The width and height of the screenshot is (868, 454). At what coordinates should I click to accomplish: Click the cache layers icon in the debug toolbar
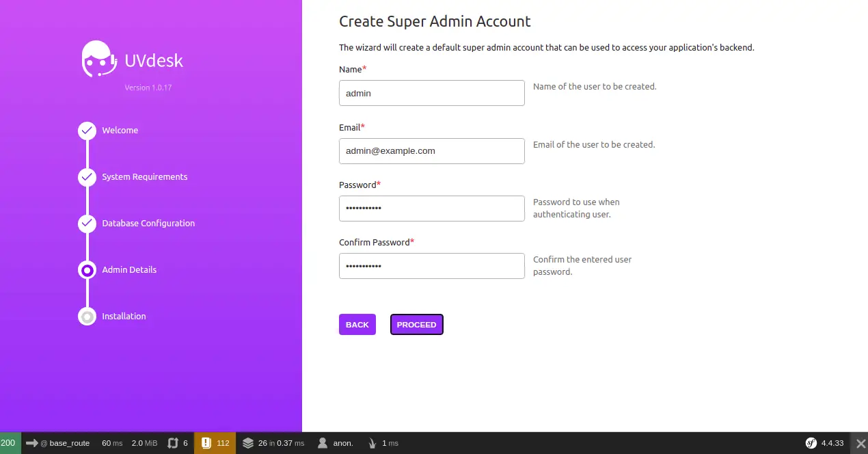pos(248,443)
